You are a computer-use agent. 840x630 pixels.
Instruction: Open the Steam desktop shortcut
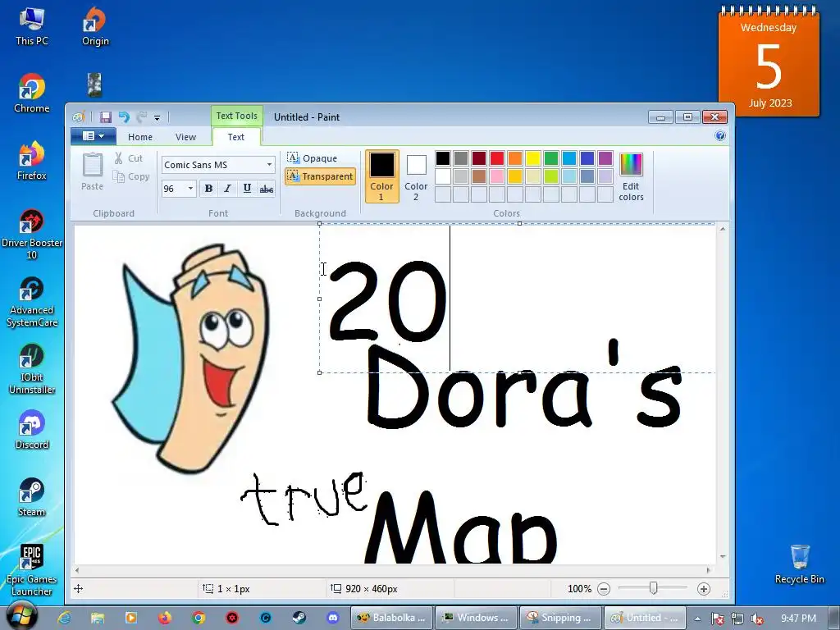[32, 498]
